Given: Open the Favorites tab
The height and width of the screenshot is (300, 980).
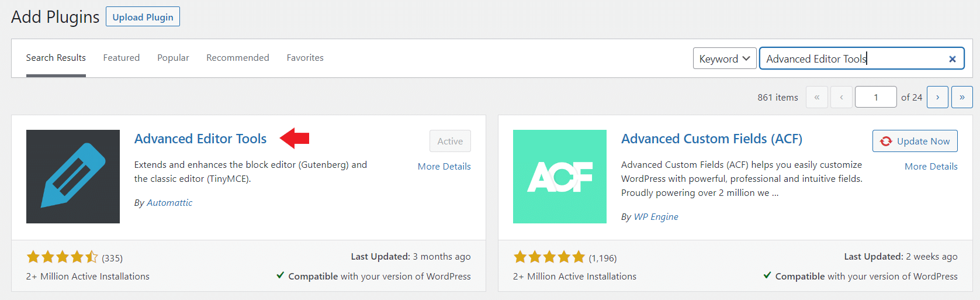Looking at the screenshot, I should tap(305, 58).
